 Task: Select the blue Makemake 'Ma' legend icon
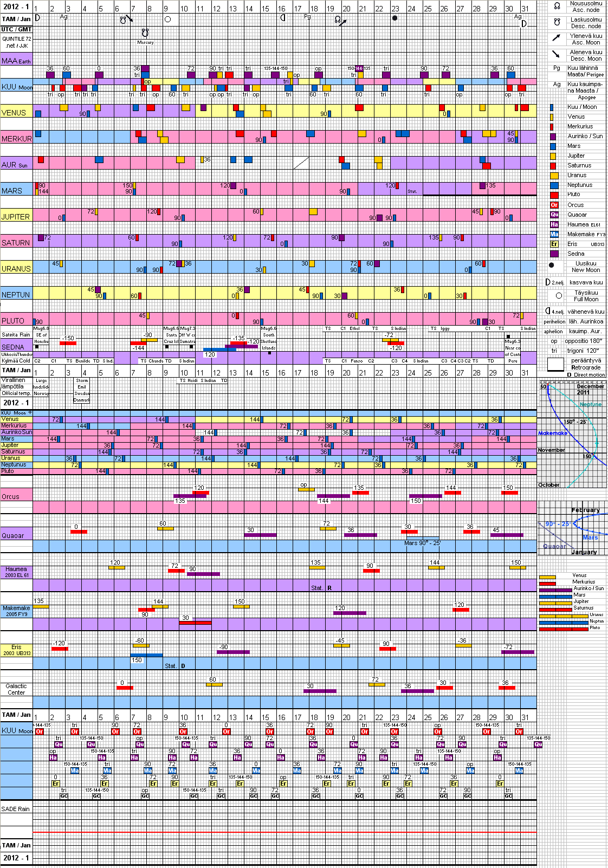pyautogui.click(x=554, y=234)
